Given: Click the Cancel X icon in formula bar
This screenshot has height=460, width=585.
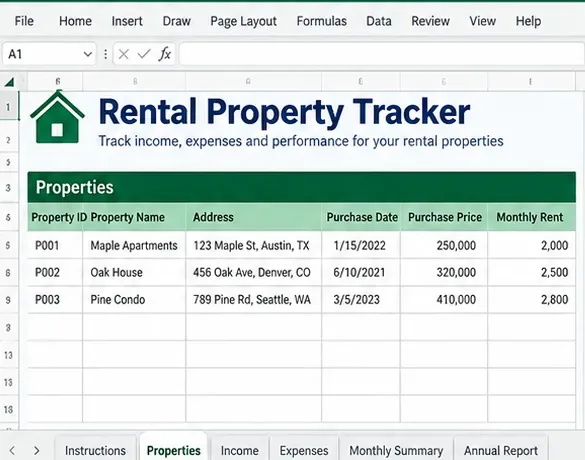Looking at the screenshot, I should (123, 54).
